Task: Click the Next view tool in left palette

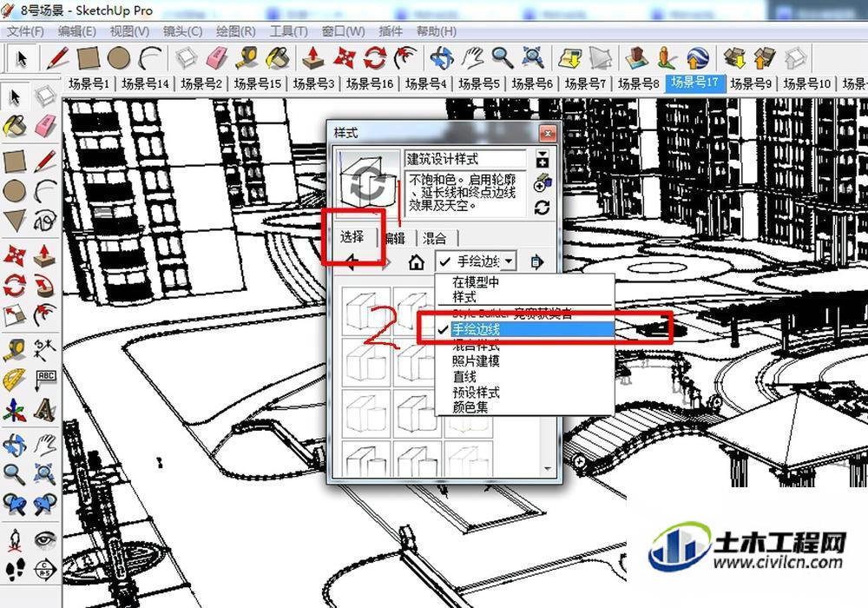Action: (45, 504)
